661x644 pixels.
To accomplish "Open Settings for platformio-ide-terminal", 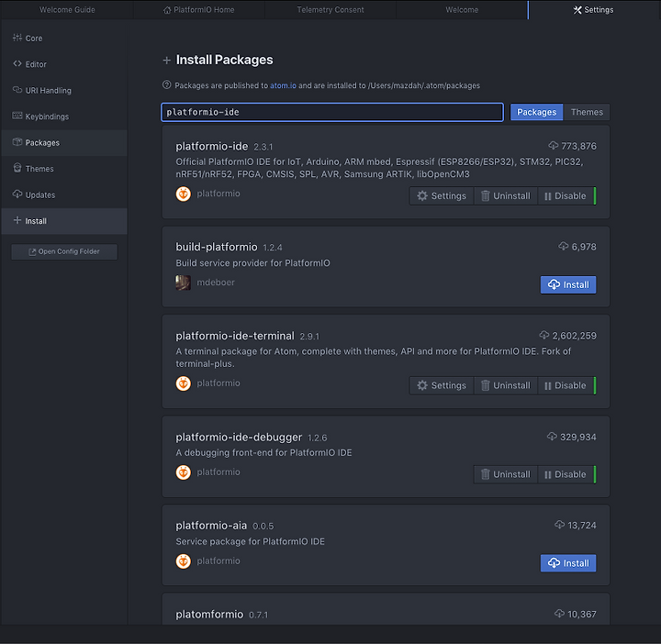I will pos(442,385).
